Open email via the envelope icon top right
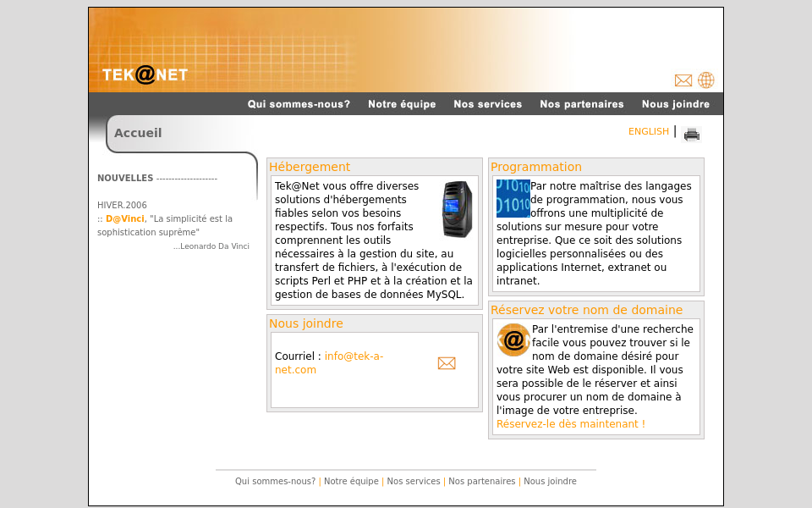The height and width of the screenshot is (508, 812). click(x=683, y=80)
